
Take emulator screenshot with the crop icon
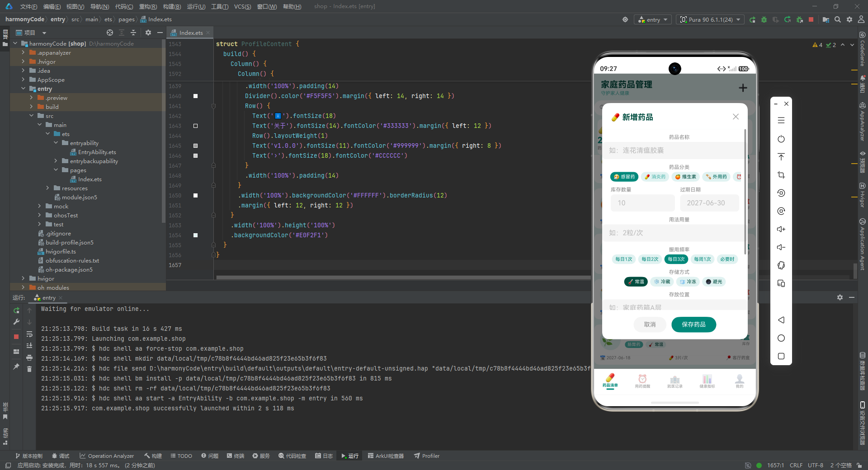click(781, 175)
